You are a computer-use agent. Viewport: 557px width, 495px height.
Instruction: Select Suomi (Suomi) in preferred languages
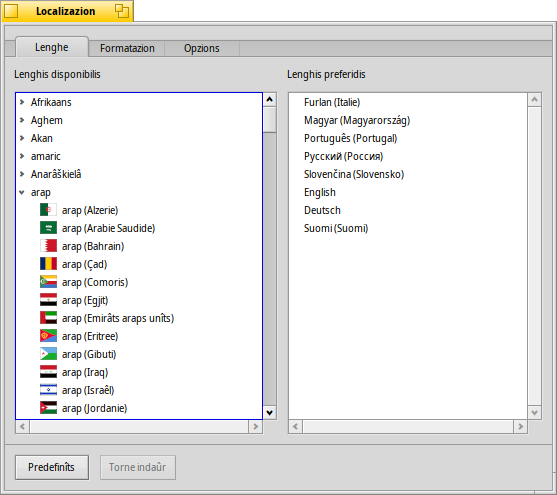click(x=408, y=228)
